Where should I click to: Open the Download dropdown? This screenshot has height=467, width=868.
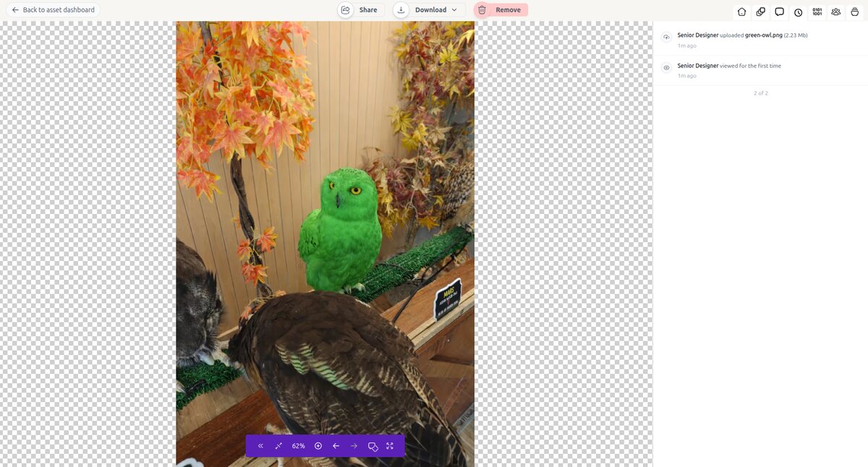pyautogui.click(x=430, y=10)
